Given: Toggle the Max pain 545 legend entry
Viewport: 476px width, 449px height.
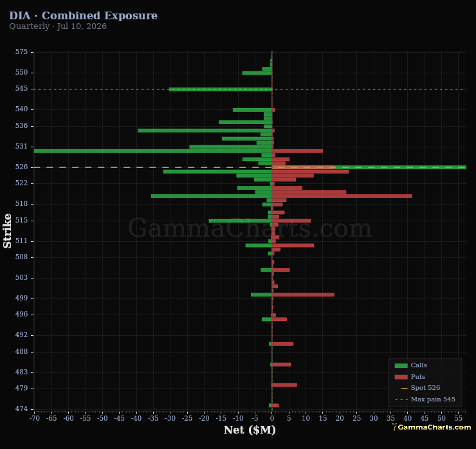Looking at the screenshot, I should 425,399.
